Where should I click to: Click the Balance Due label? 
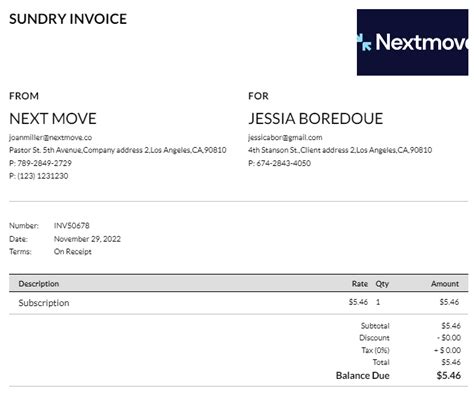point(363,376)
